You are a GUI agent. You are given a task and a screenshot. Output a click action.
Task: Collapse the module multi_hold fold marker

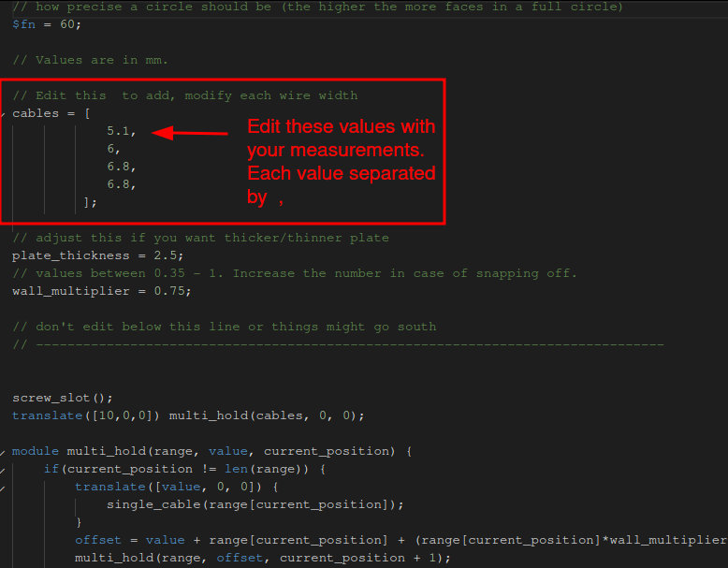[3, 451]
